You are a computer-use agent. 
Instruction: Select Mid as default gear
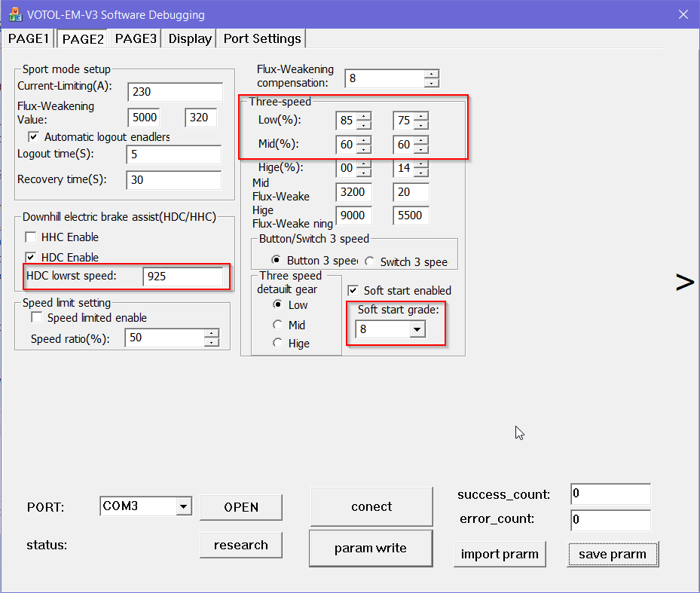point(278,325)
